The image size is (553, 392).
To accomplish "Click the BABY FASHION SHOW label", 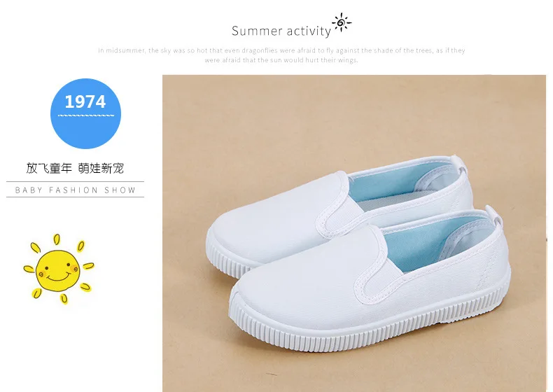I will point(75,190).
